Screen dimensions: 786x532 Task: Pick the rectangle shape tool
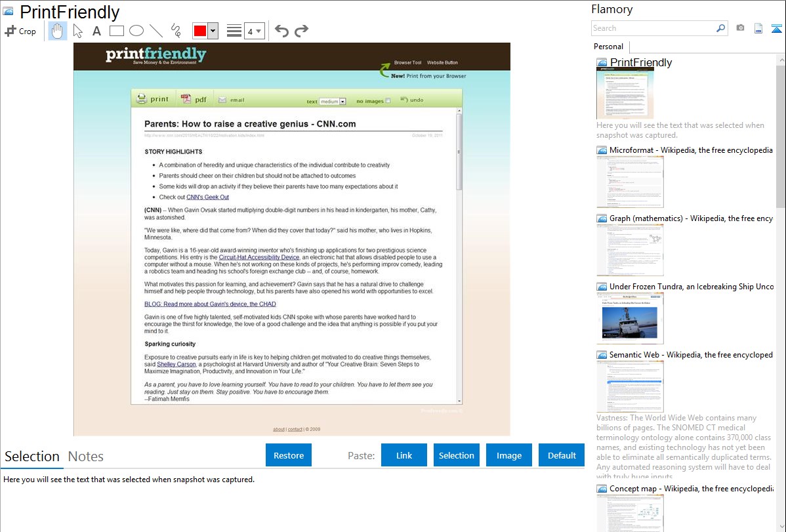coord(116,31)
